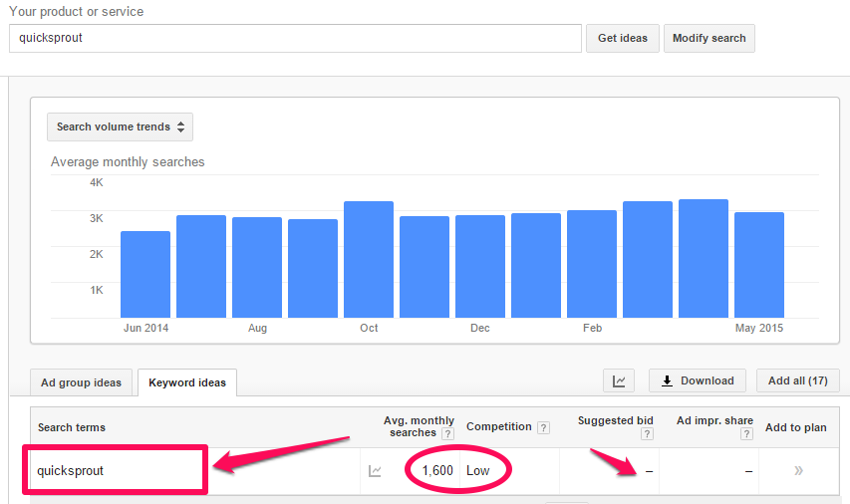The image size is (850, 504).
Task: Sort by the Search terms column header
Action: tap(72, 427)
